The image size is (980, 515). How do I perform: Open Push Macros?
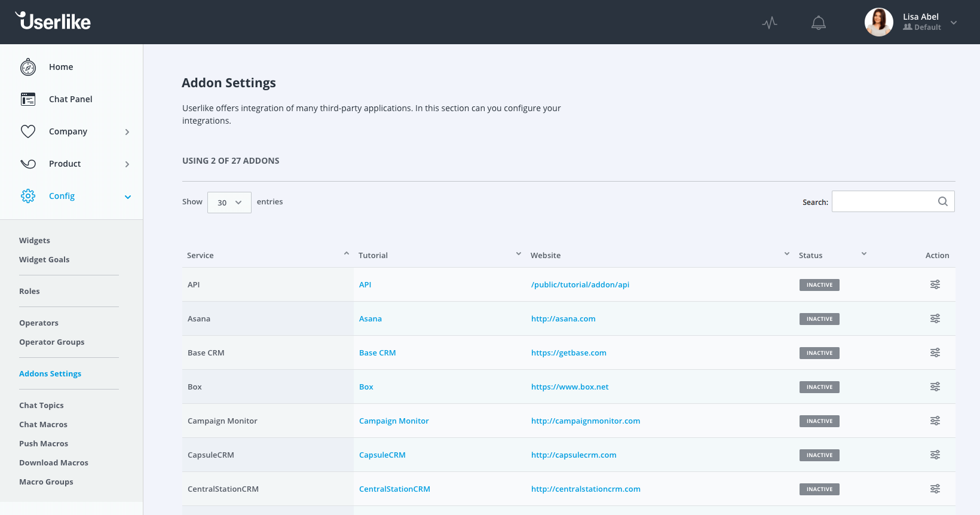click(x=44, y=443)
